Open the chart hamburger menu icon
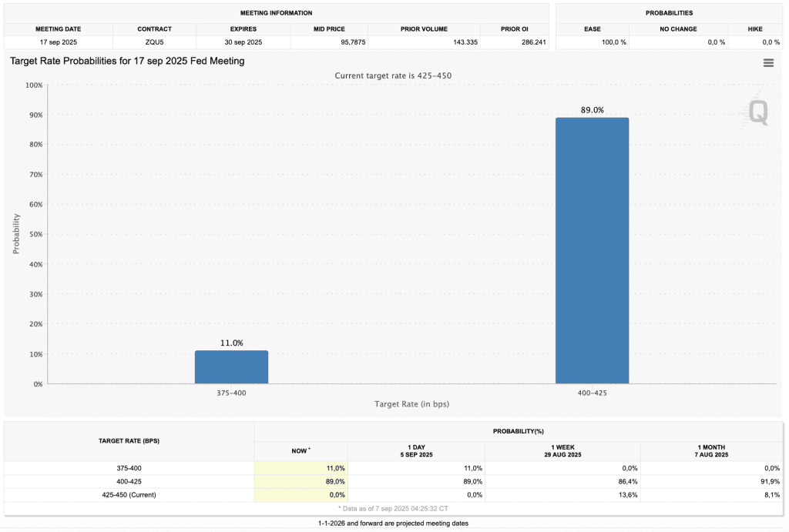 [768, 63]
